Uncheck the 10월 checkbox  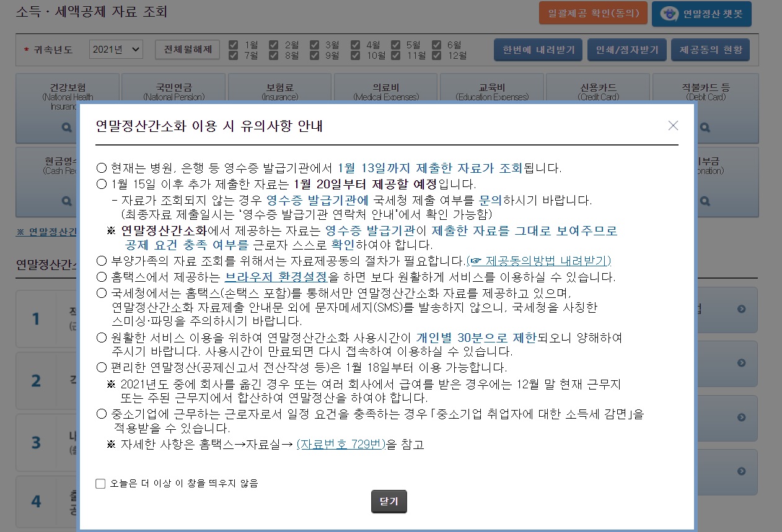[355, 55]
